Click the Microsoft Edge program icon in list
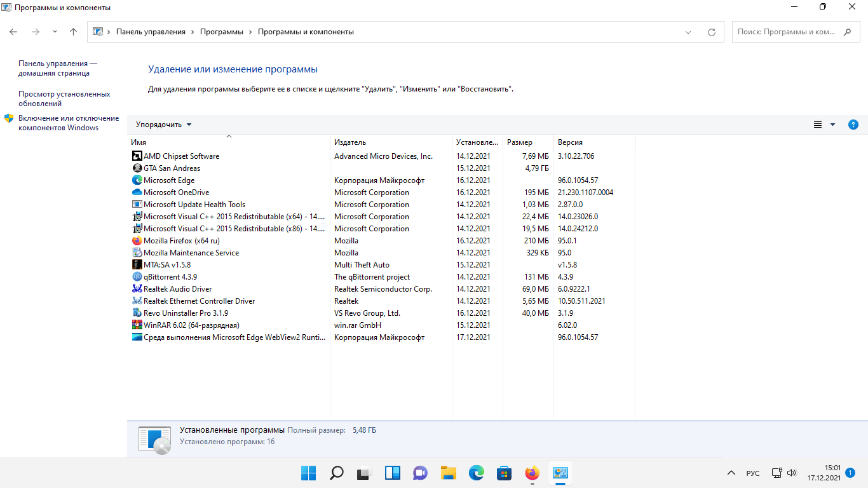This screenshot has width=868, height=488. click(x=137, y=180)
